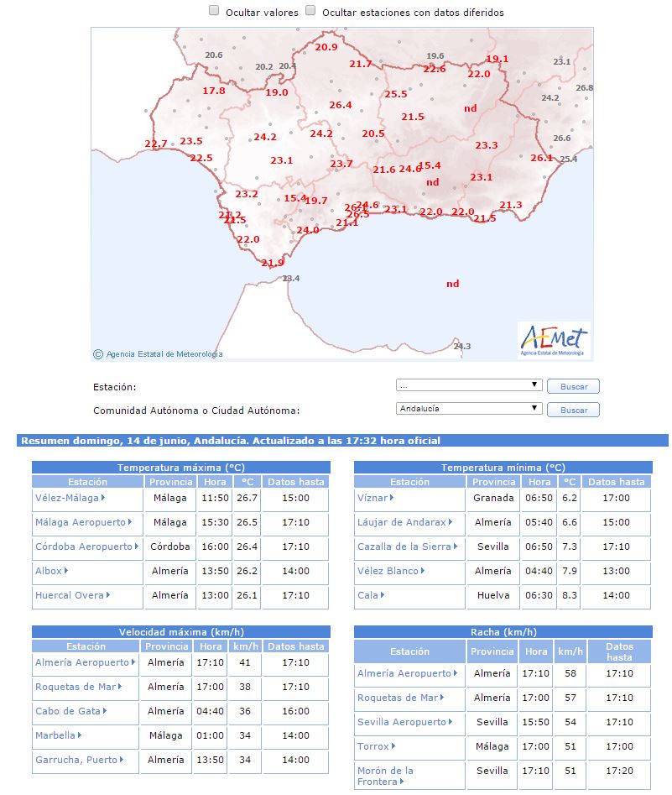Screen dimensions: 672x795
Task: Open the Comunidad Autónoma dropdown showing Andalucía
Action: (469, 409)
